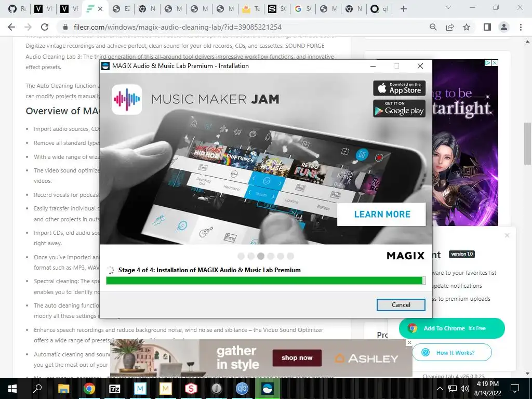Open the Chrome zoom indicator icon

[433, 27]
